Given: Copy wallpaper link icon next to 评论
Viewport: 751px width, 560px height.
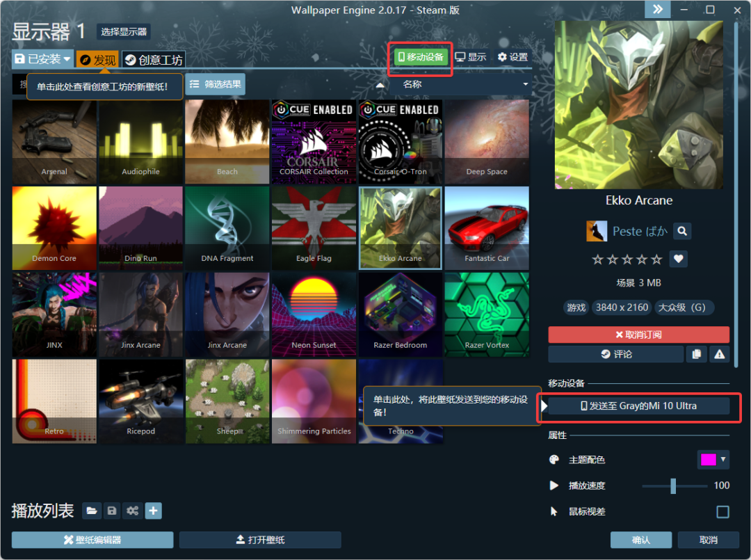Looking at the screenshot, I should point(696,354).
